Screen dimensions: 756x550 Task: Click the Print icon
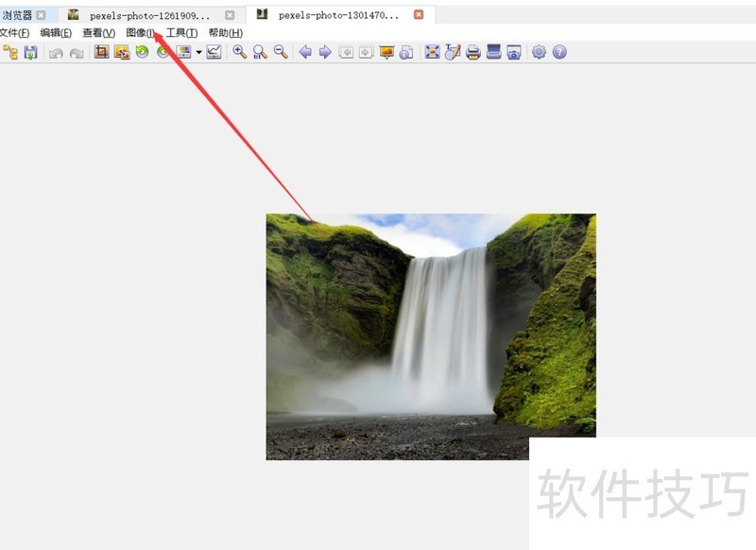pos(473,52)
